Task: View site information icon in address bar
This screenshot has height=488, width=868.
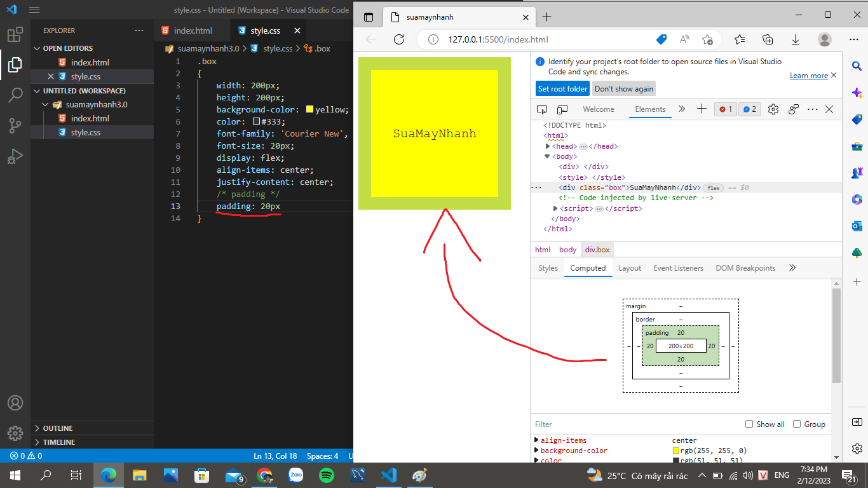Action: pos(433,39)
